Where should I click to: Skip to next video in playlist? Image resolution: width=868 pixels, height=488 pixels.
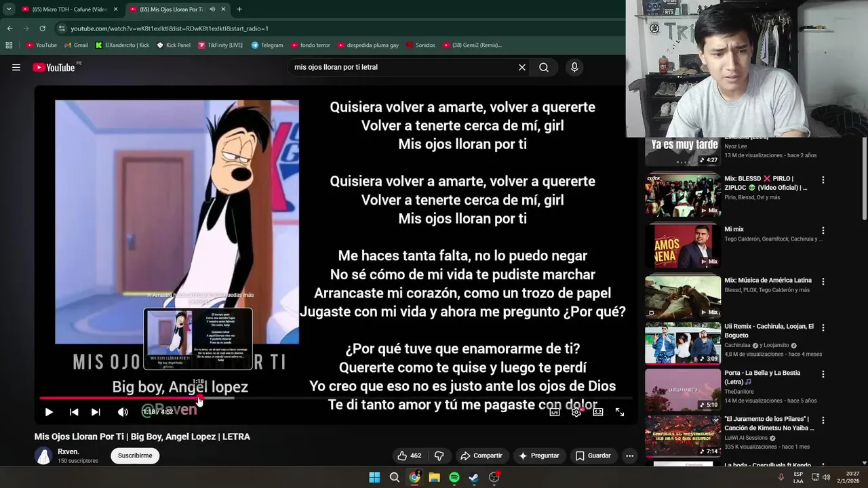click(x=96, y=412)
